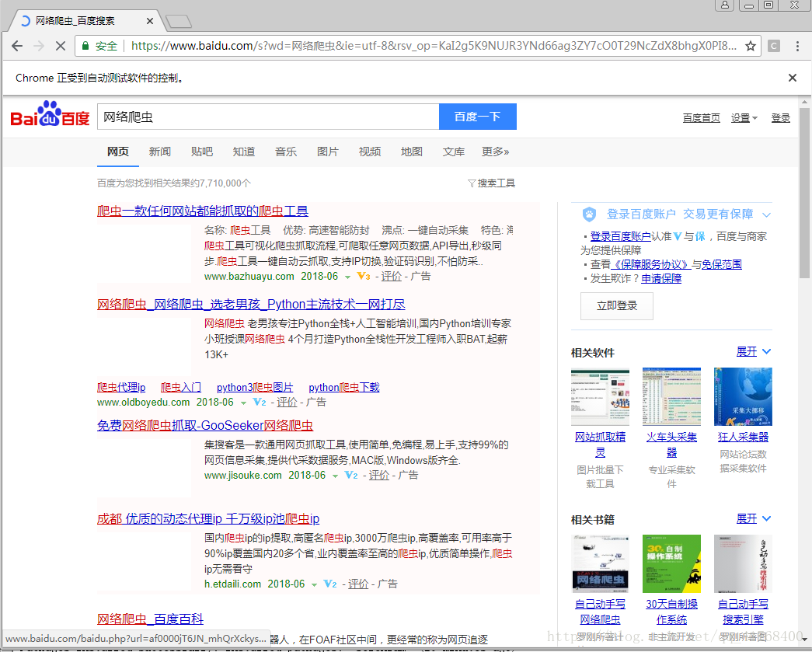The height and width of the screenshot is (652, 812).
Task: Click the 立即登录 button
Action: point(617,305)
